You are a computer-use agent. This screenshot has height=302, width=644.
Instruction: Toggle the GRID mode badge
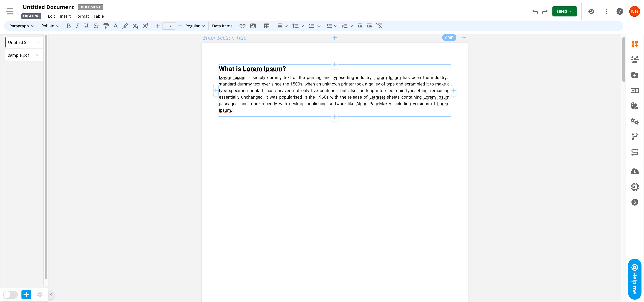449,38
